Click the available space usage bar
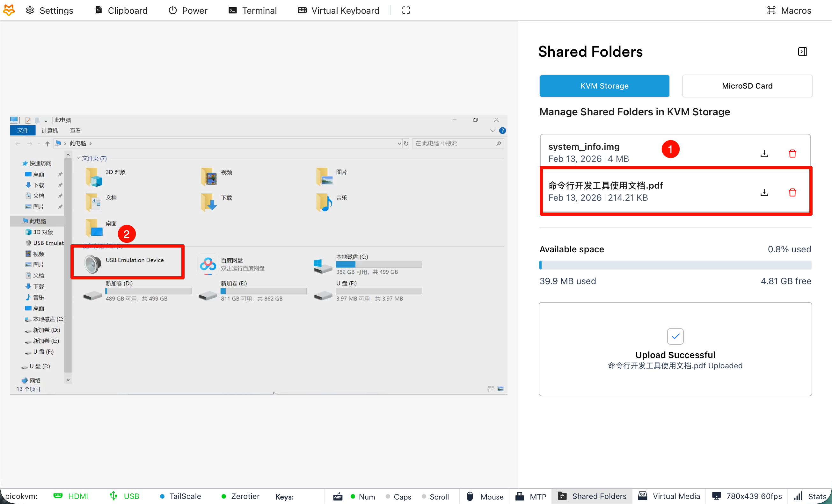The image size is (832, 504). click(675, 265)
